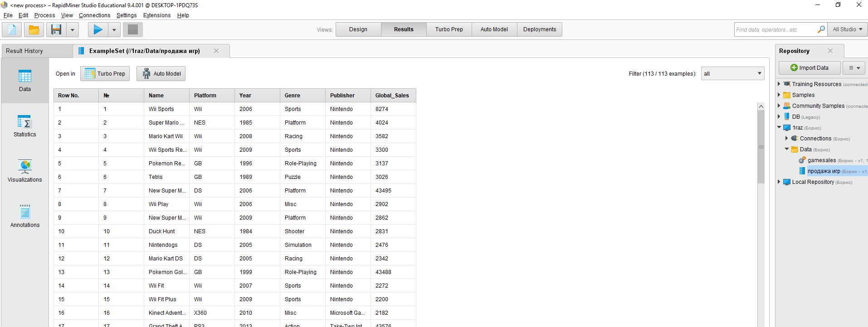Open the example filter dropdown set to all

(732, 73)
